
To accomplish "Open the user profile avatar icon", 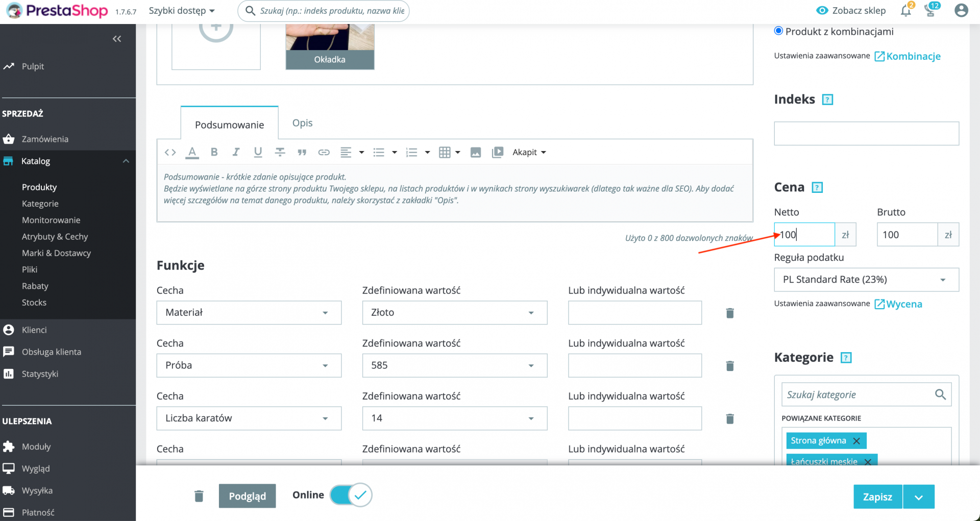I will tap(961, 10).
